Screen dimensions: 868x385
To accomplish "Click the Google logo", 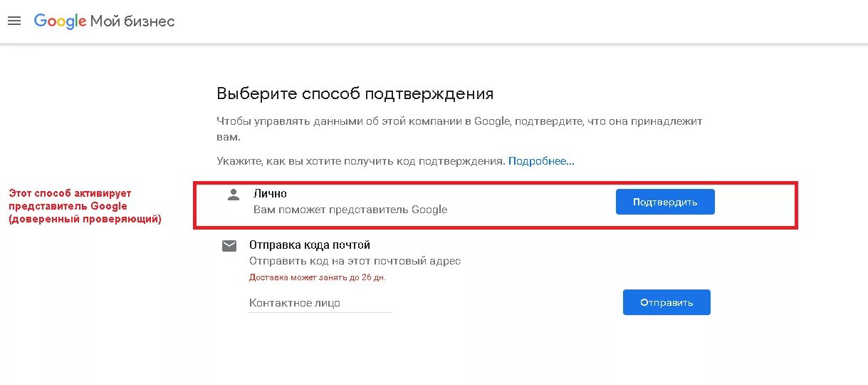I will [x=60, y=21].
